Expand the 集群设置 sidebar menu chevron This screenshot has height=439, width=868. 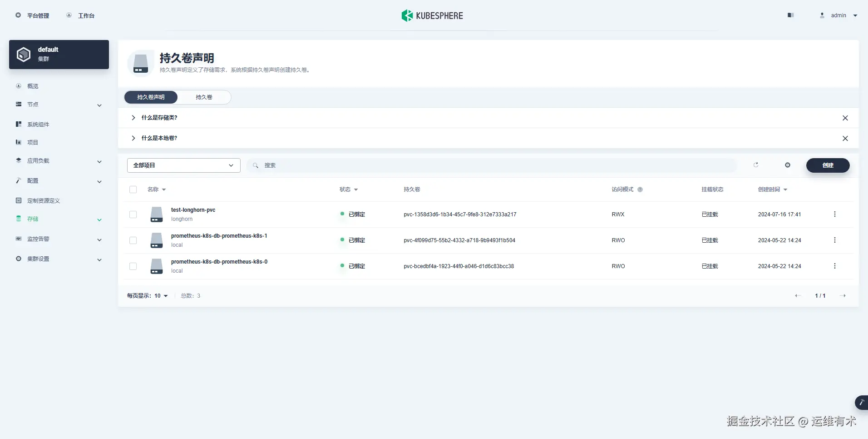(x=99, y=260)
